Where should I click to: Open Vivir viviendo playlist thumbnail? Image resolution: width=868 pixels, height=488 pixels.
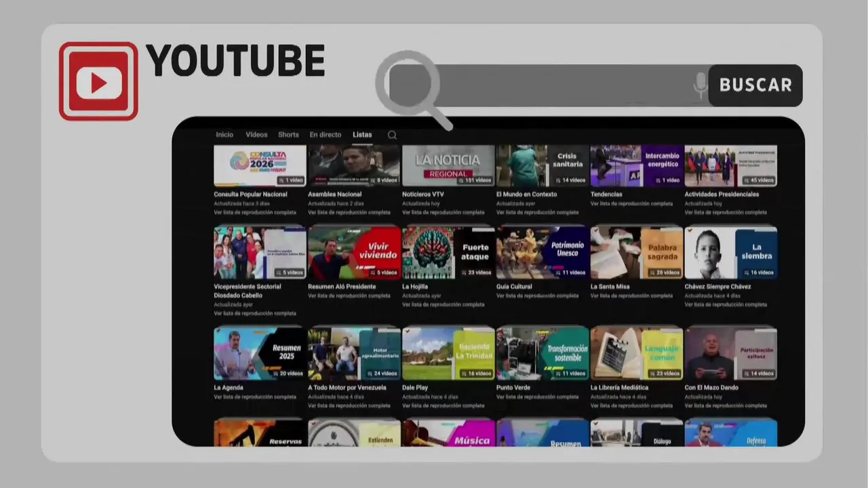click(354, 252)
